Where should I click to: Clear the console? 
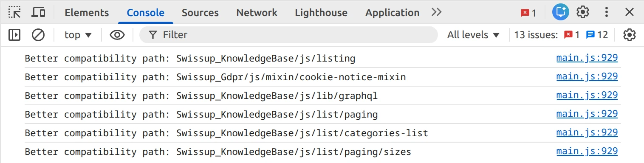(38, 35)
